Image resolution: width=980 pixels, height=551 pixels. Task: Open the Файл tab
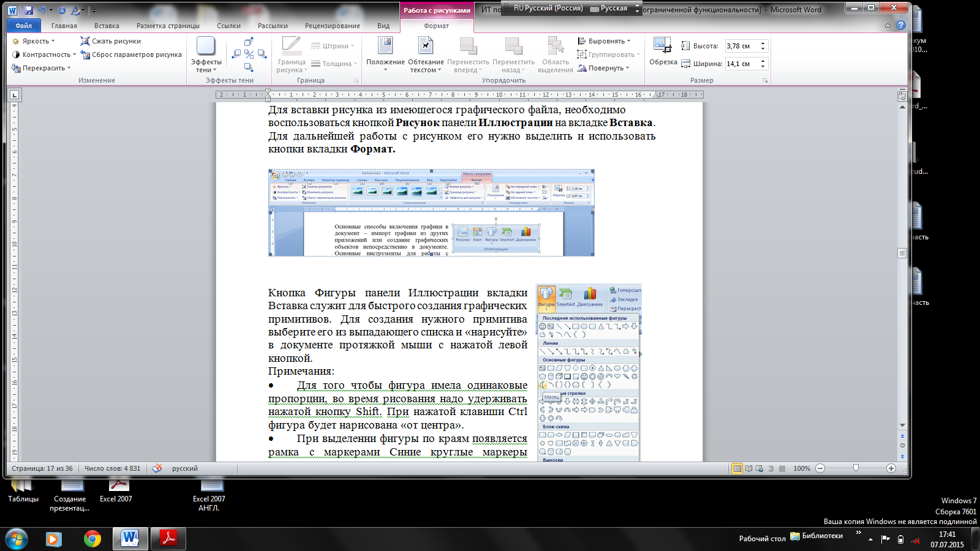click(x=24, y=26)
